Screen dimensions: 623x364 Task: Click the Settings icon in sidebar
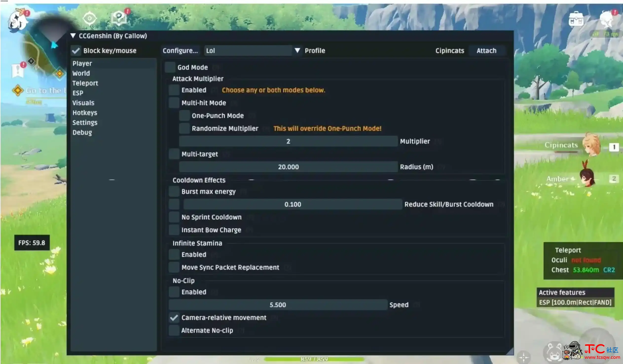[x=85, y=122]
